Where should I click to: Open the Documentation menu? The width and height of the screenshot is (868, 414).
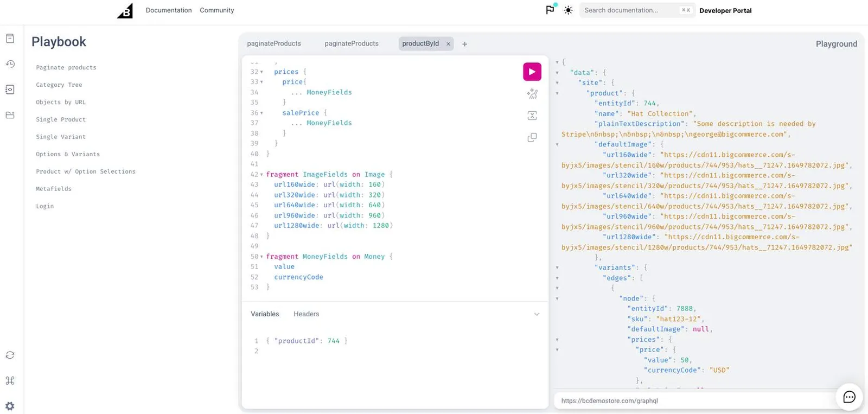tap(169, 10)
